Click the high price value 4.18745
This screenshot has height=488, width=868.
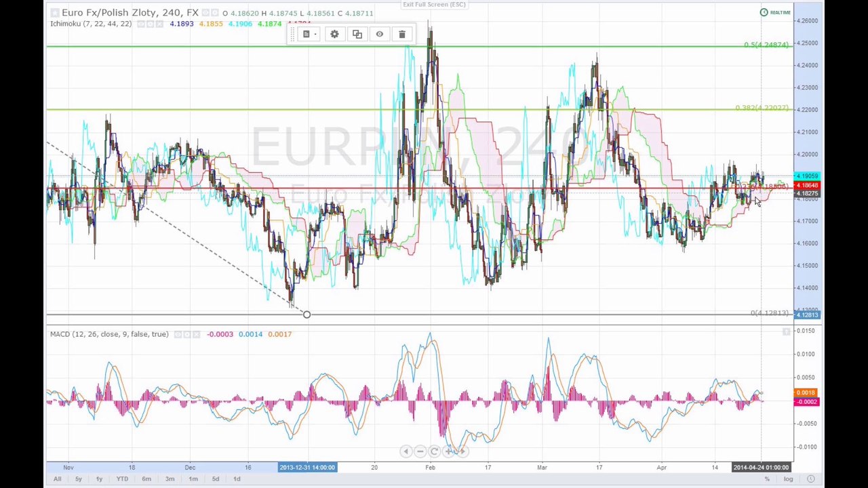click(283, 13)
